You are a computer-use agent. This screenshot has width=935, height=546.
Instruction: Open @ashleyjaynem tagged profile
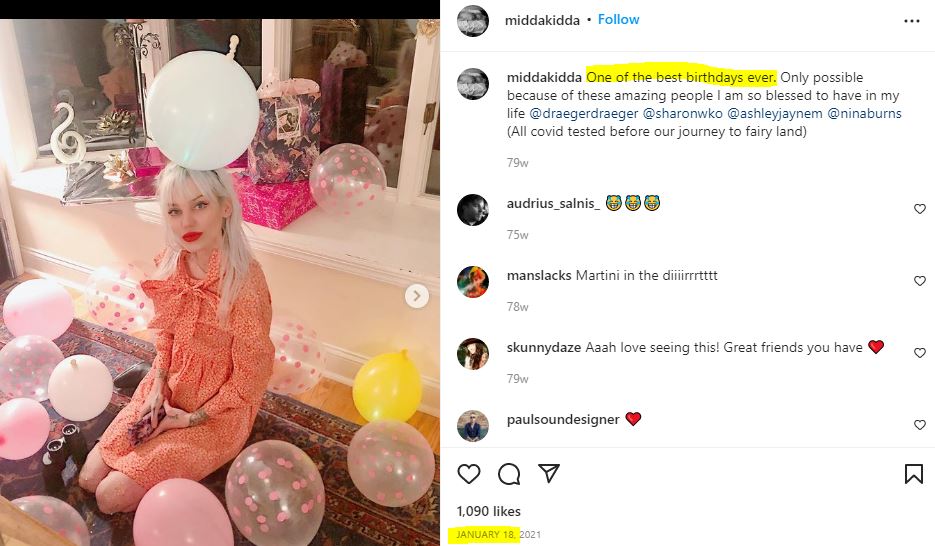775,113
